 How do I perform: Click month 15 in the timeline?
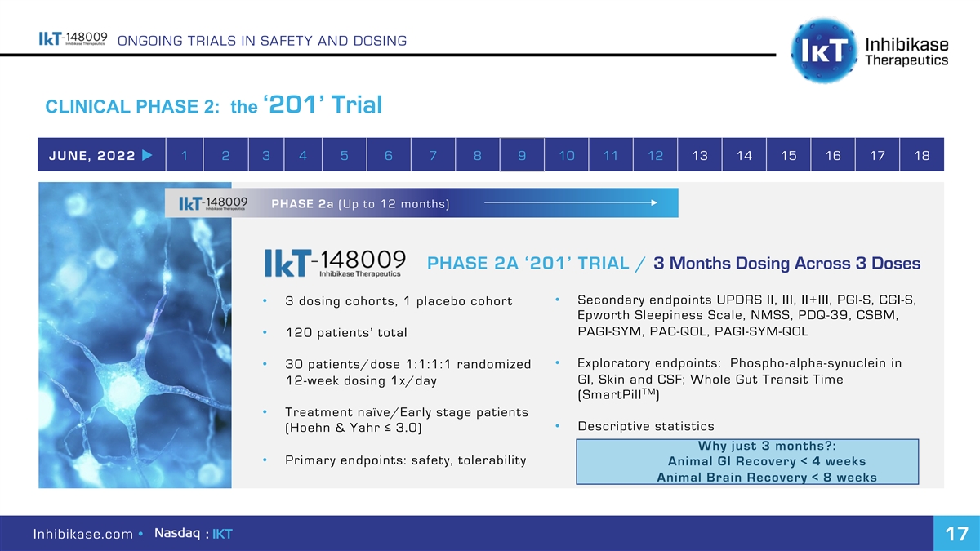[788, 156]
